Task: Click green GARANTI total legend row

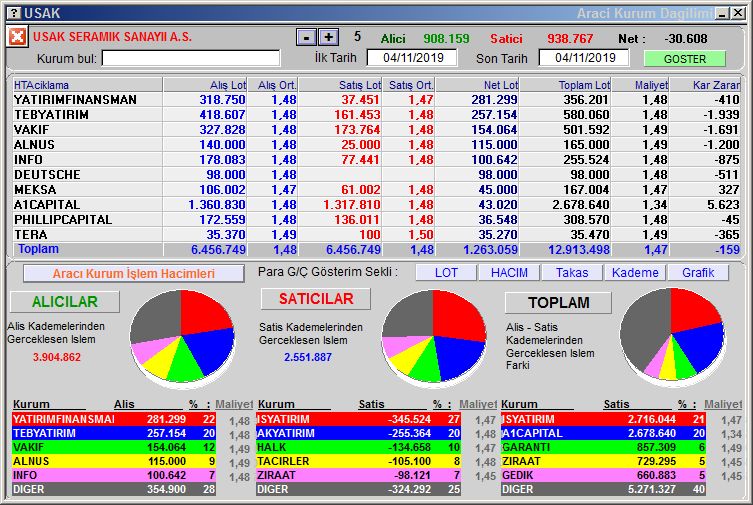Action: (x=603, y=447)
